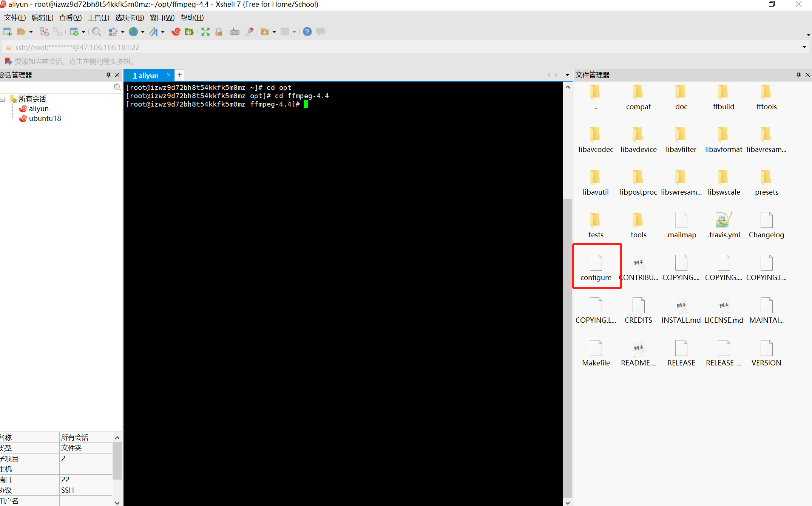Open the 查看(V) menu

[x=71, y=18]
